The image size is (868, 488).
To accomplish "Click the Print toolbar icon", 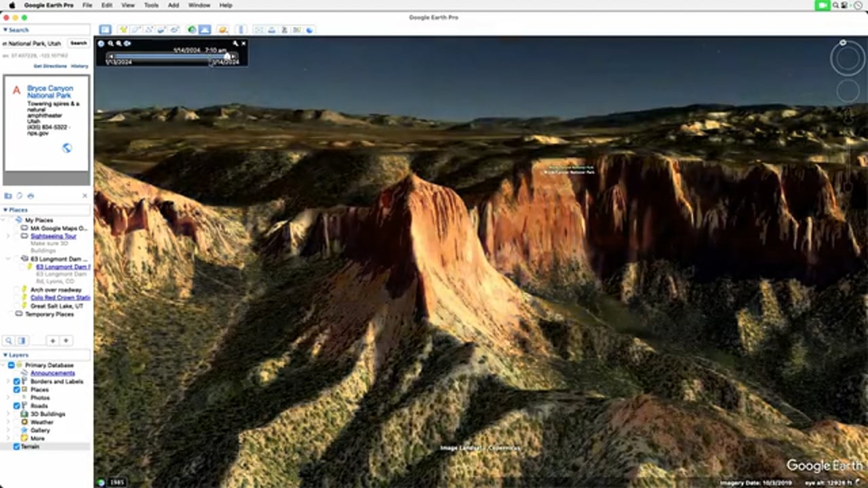I will coord(271,30).
